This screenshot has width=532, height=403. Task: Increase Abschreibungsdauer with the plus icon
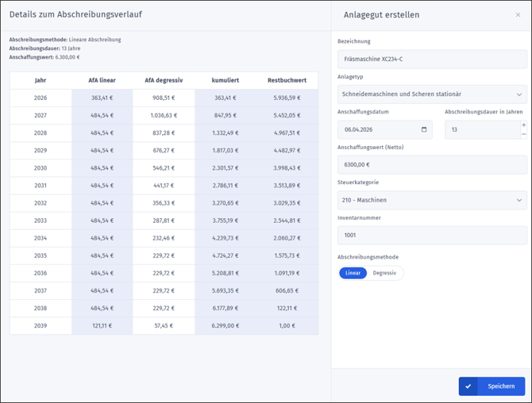[523, 125]
